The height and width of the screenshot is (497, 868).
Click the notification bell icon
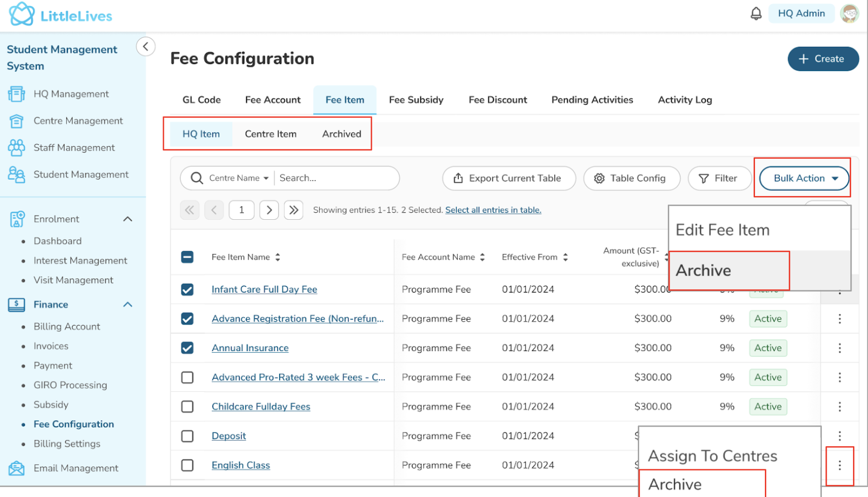[x=756, y=14]
